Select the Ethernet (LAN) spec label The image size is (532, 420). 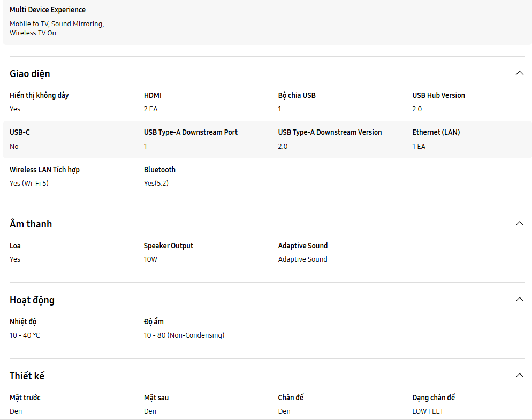click(436, 133)
